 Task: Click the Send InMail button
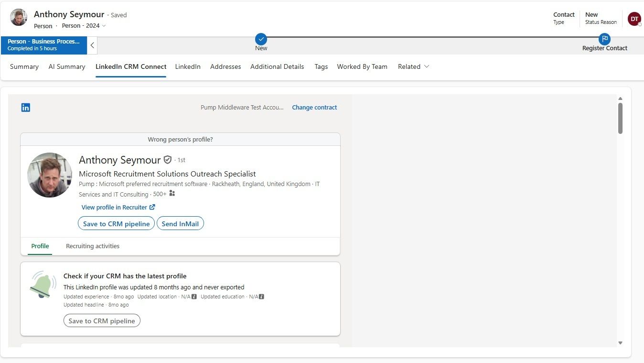click(x=180, y=223)
